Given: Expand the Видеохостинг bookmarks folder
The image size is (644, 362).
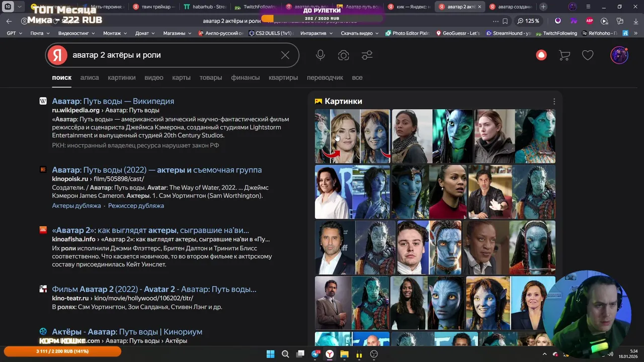Looking at the screenshot, I should click(x=76, y=33).
